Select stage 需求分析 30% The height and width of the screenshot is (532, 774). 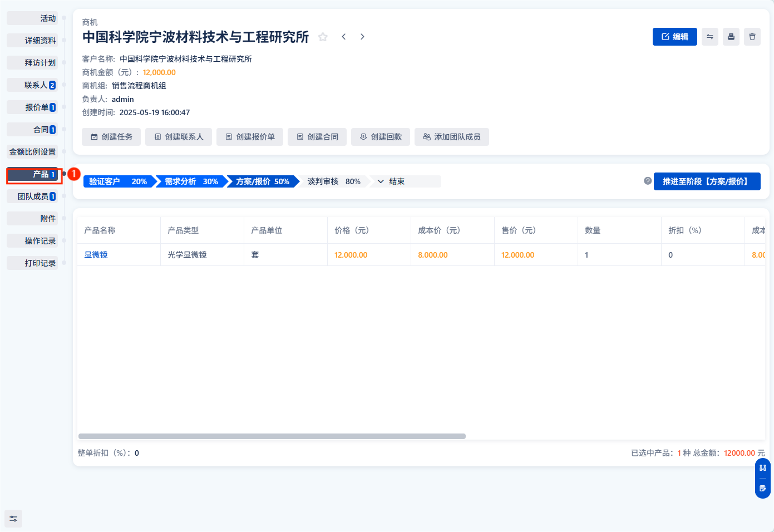pos(191,181)
